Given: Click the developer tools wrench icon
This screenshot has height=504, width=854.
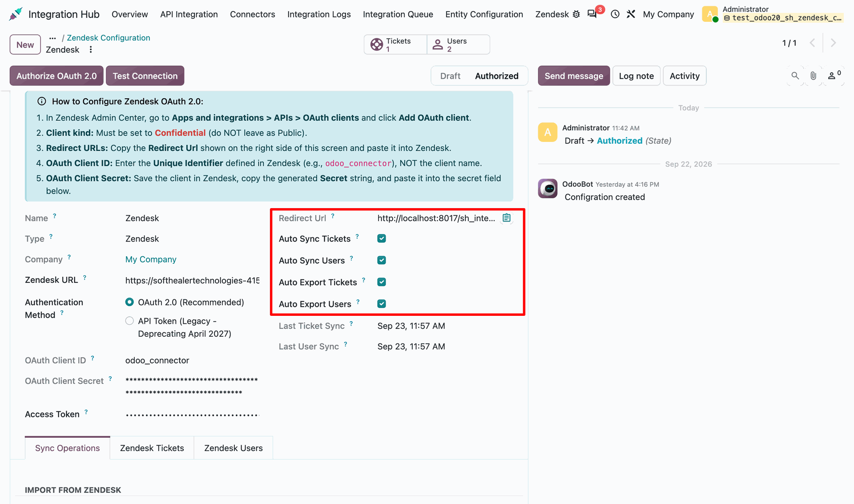Looking at the screenshot, I should 631,14.
